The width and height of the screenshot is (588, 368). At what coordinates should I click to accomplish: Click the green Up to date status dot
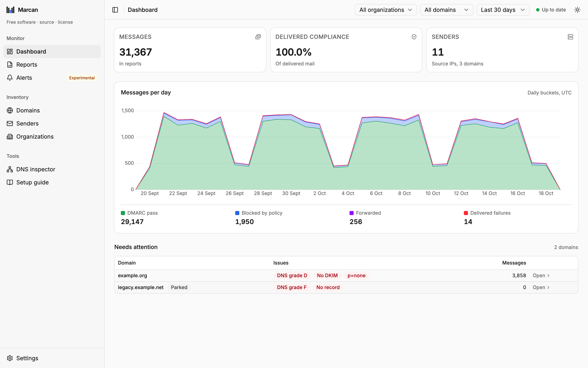[538, 10]
